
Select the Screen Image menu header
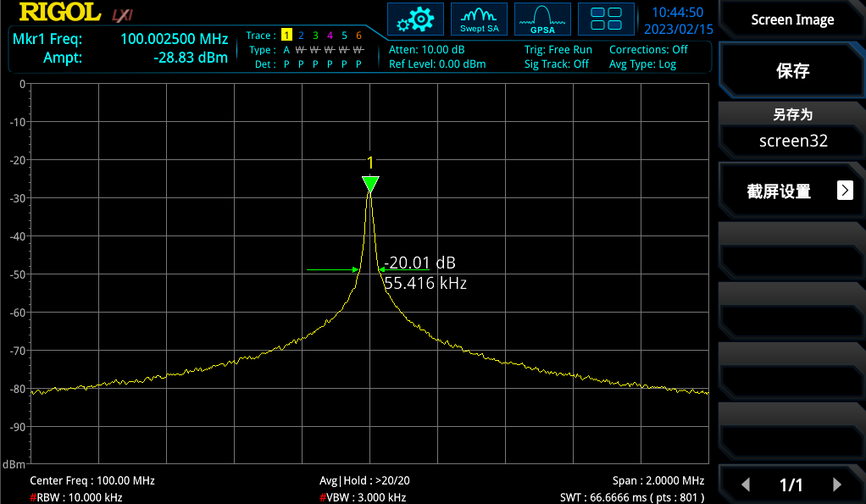point(792,19)
